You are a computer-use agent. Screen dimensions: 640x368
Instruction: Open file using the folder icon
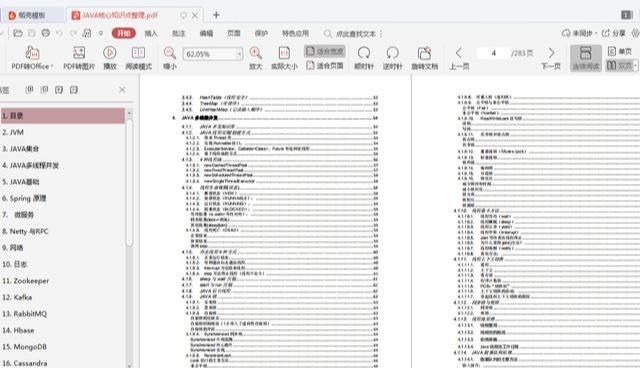[18, 33]
